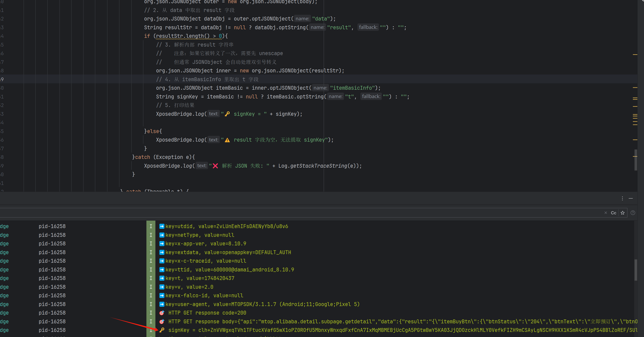Focus the Logcat filter input field
Viewport: 644px width, 337px height.
pos(300,213)
